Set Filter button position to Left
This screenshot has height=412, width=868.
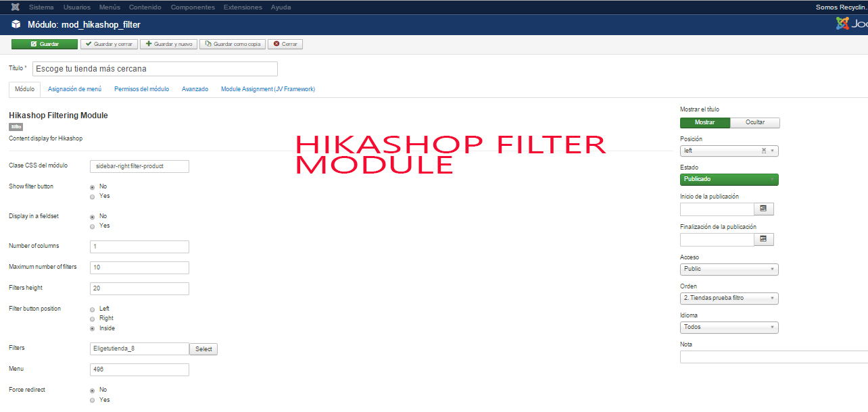click(x=93, y=309)
